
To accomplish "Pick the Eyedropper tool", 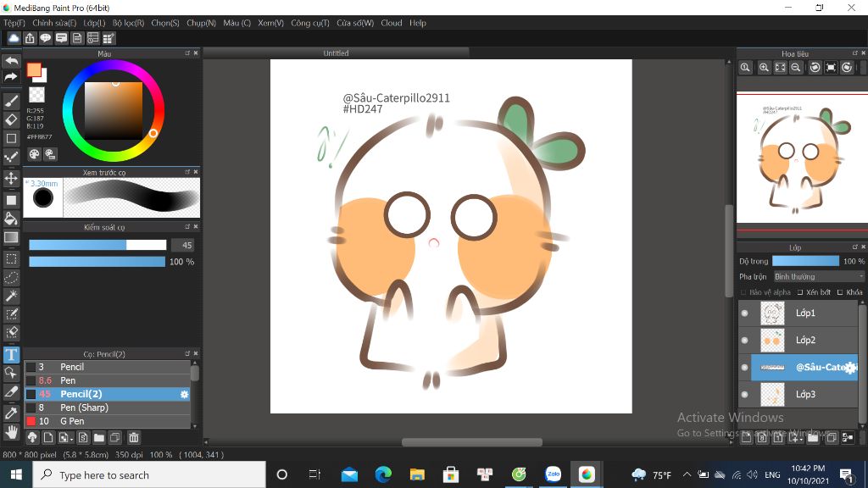I will tap(11, 413).
